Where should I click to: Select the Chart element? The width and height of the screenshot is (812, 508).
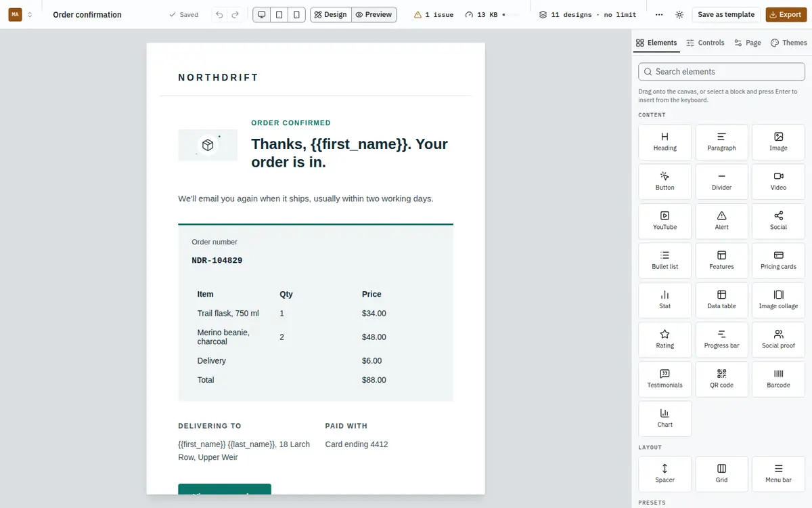tap(665, 419)
